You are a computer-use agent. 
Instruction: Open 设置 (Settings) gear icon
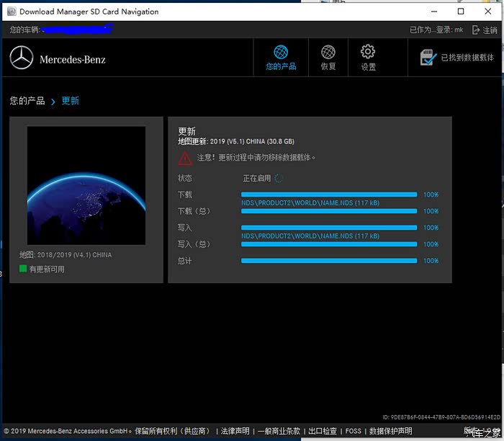tap(368, 53)
